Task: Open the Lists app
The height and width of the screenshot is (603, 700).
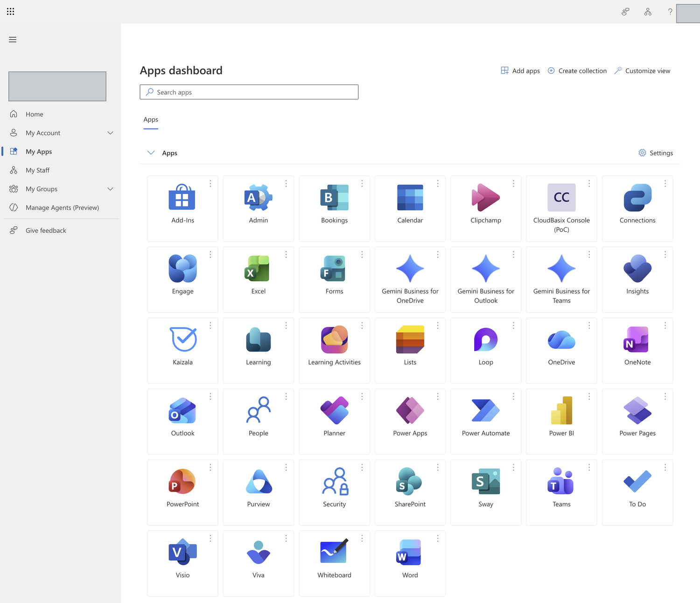Action: tap(410, 350)
